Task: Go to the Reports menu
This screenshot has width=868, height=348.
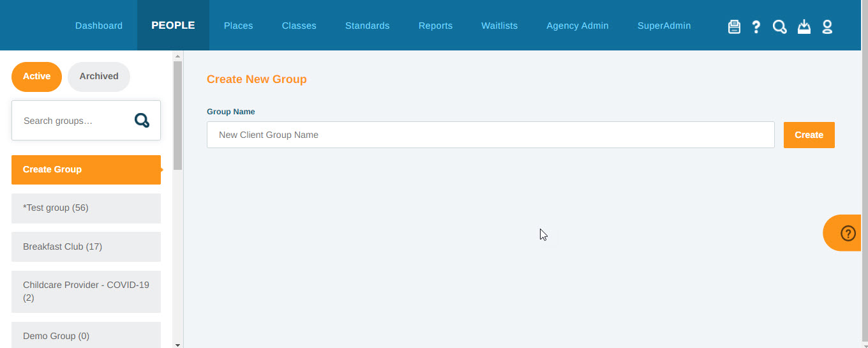Action: [435, 26]
